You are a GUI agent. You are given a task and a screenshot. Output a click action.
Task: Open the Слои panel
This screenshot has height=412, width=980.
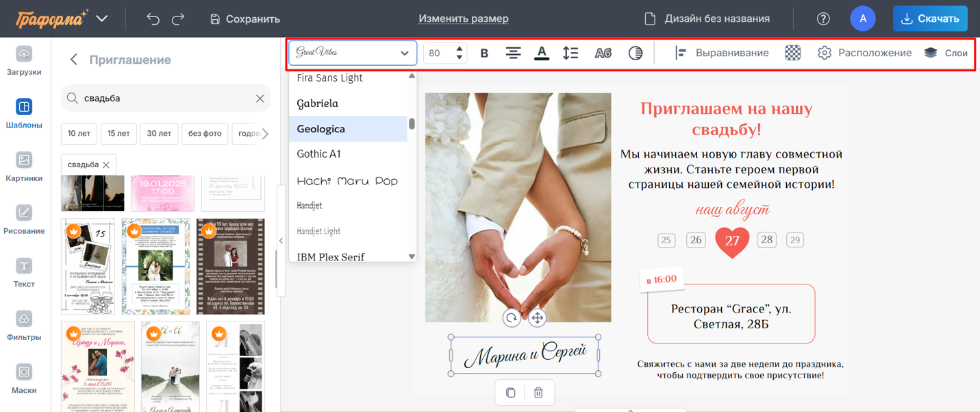pyautogui.click(x=946, y=52)
